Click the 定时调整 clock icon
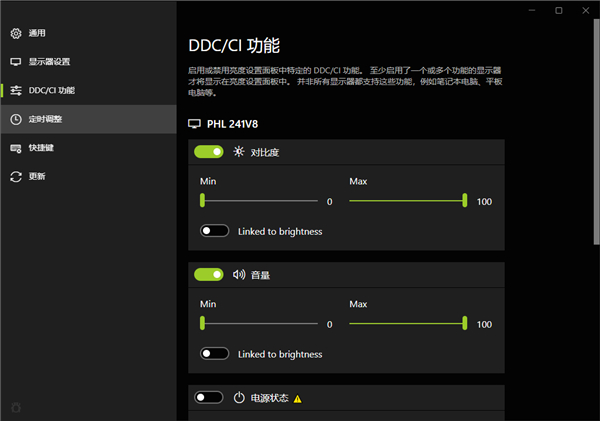600x421 pixels. pos(16,119)
